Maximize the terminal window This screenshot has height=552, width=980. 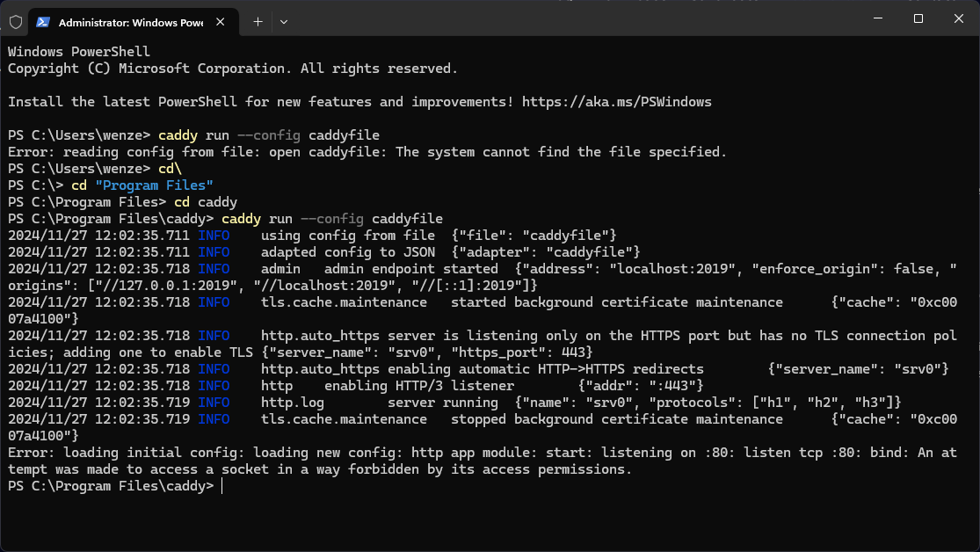pos(918,18)
